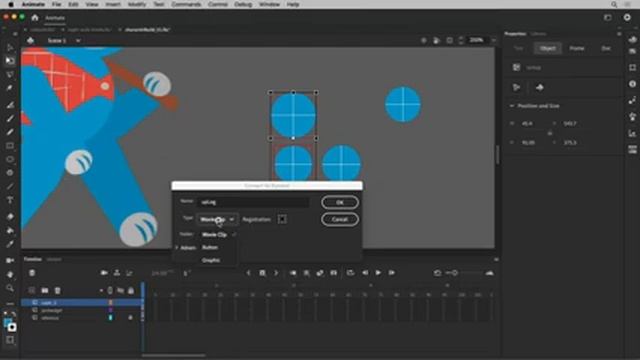
Task: Collapse Position and Size section
Action: click(x=512, y=106)
